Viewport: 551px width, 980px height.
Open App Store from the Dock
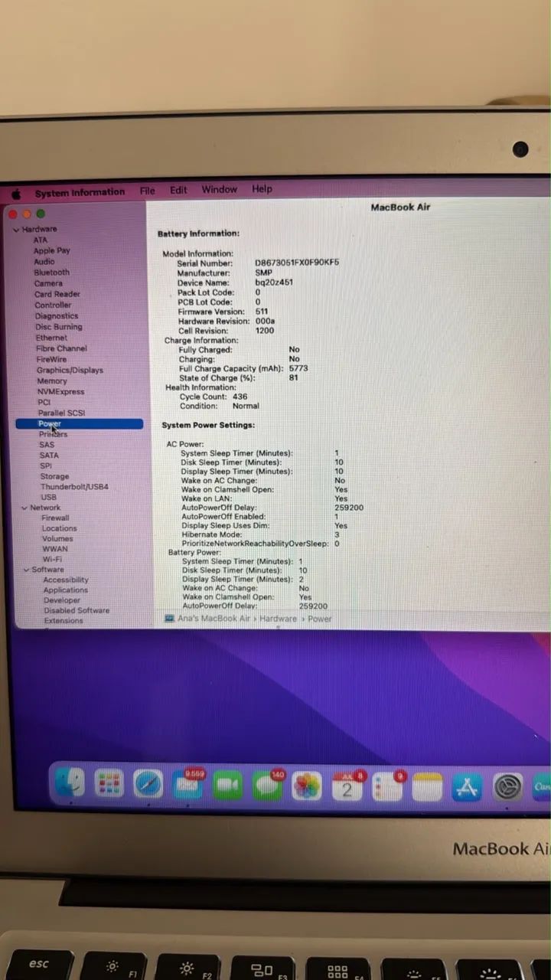click(x=467, y=787)
